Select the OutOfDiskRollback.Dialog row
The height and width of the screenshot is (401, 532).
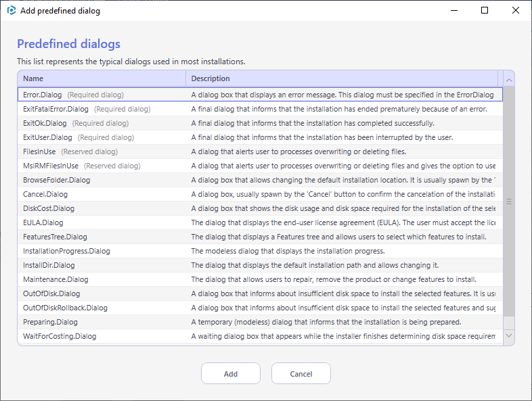(x=260, y=308)
